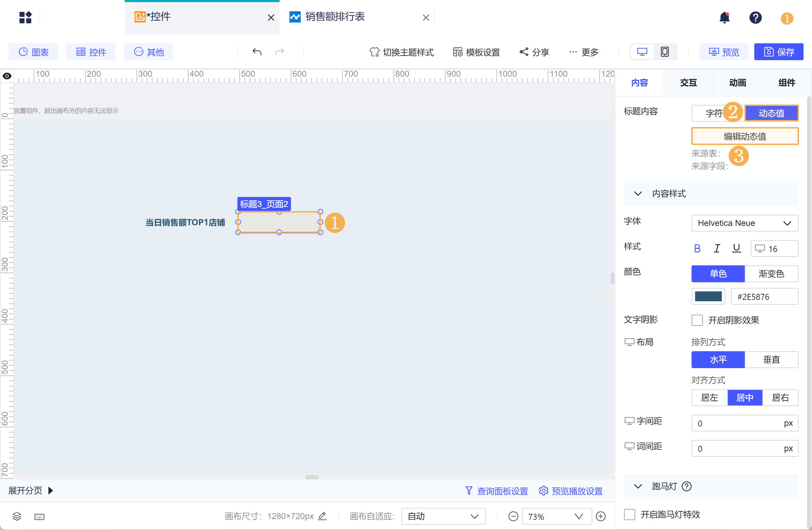Switch to the 交互 panel tab
The width and height of the screenshot is (812, 530).
[688, 82]
